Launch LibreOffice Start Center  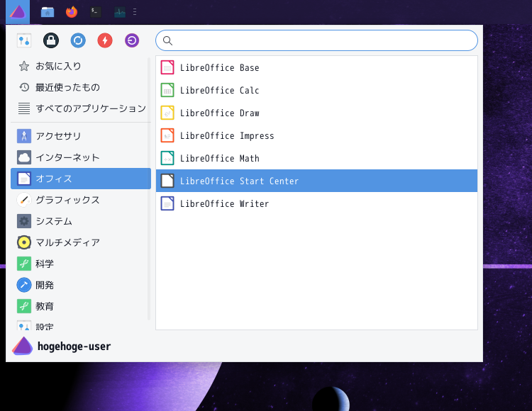tap(316, 181)
